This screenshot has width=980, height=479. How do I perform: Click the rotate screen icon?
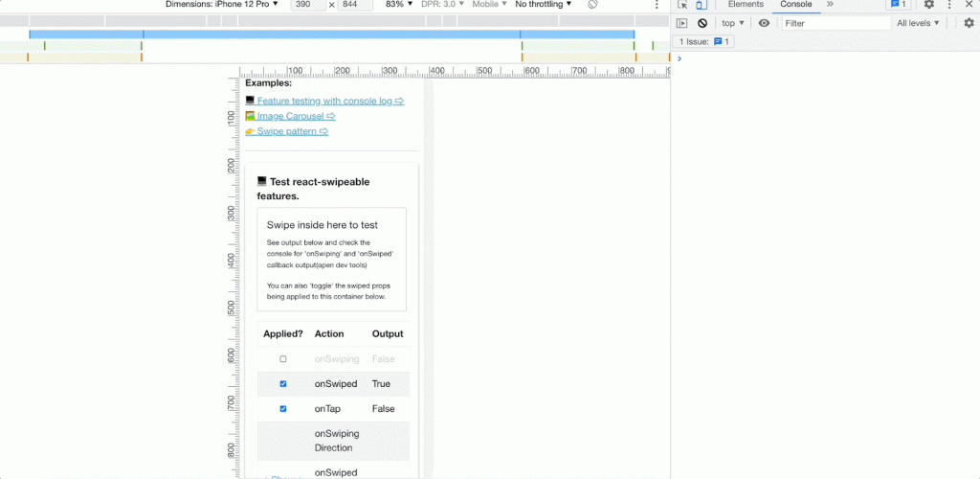coord(593,5)
